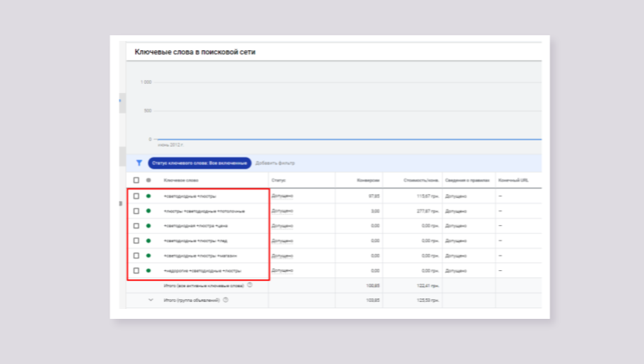This screenshot has height=364, width=644.
Task: Click the conversions value '97,85'
Action: click(374, 196)
